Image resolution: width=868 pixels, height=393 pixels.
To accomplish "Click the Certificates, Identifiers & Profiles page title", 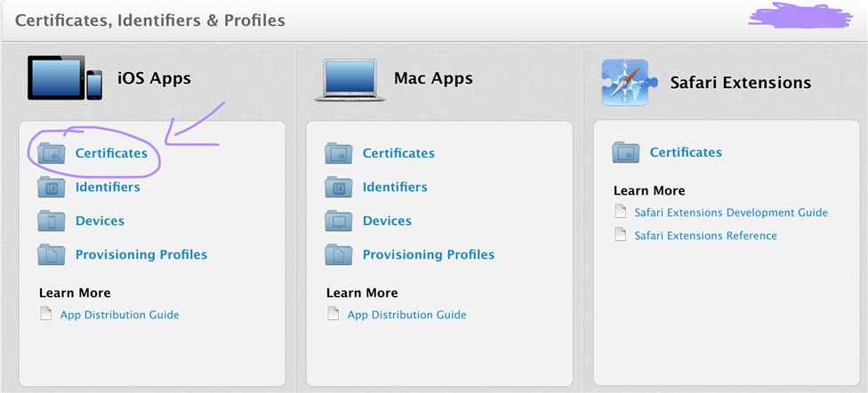I will pyautogui.click(x=150, y=20).
